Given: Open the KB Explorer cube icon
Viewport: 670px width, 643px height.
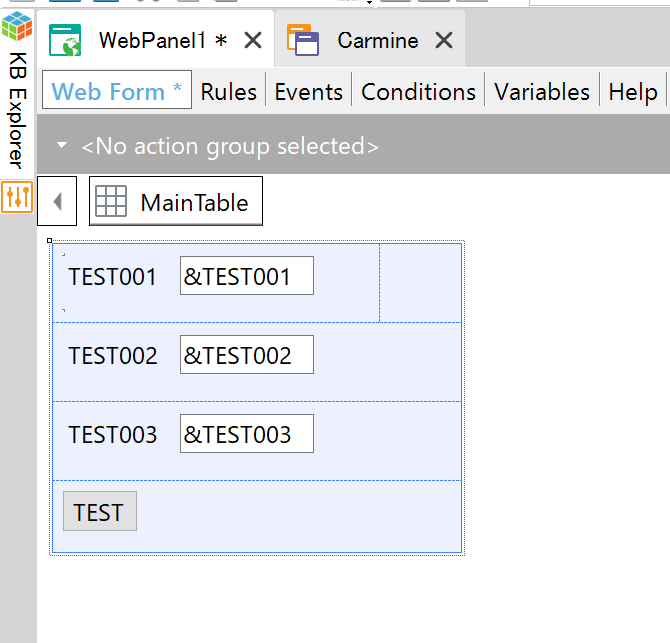Looking at the screenshot, I should (x=17, y=26).
